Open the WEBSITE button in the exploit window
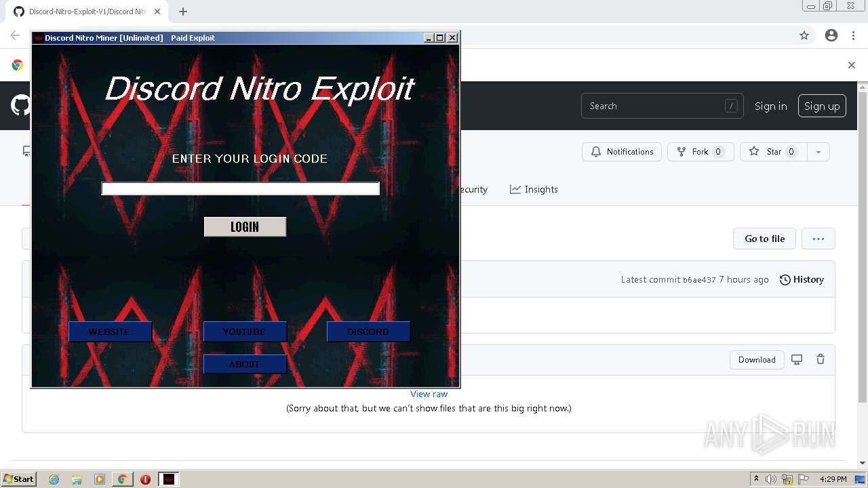868x488 pixels. [110, 331]
